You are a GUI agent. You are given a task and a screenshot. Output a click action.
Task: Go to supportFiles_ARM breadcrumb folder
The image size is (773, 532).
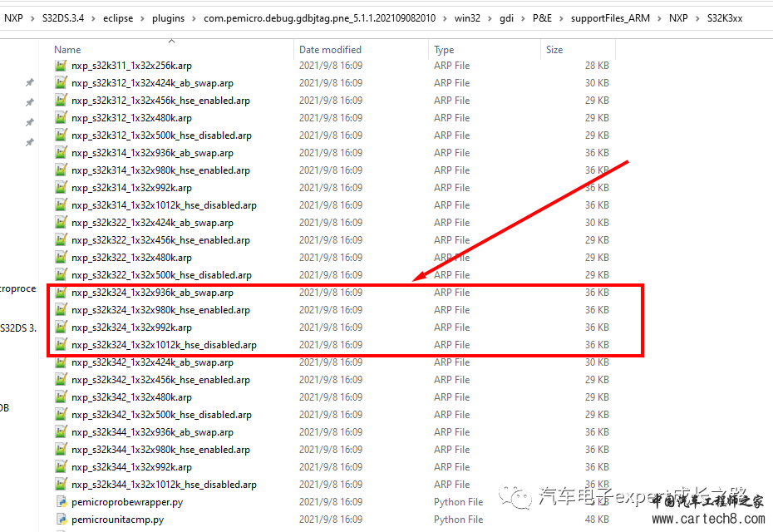(x=610, y=18)
